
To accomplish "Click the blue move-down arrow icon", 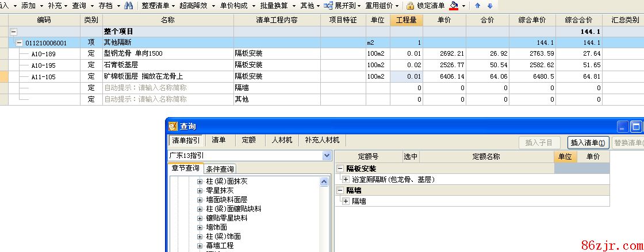I will click(490, 6).
